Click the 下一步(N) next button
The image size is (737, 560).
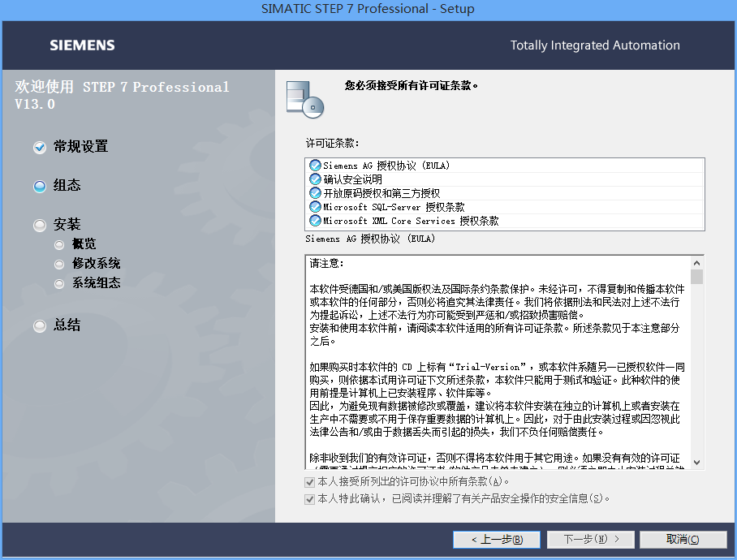tap(591, 540)
